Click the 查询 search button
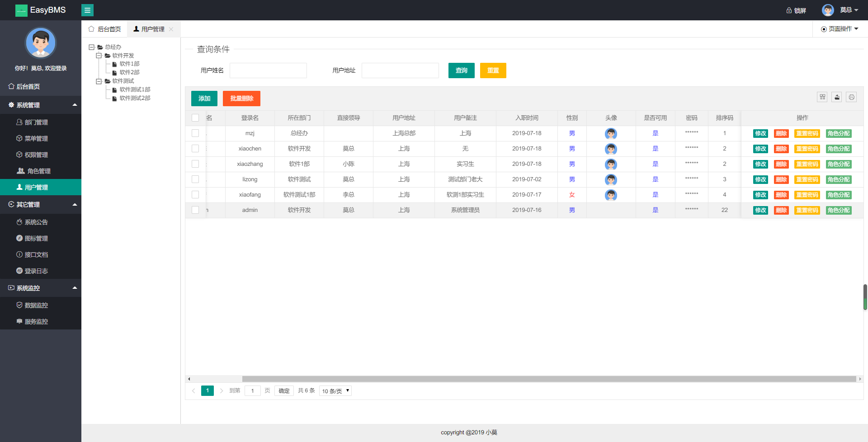868x442 pixels. [462, 71]
